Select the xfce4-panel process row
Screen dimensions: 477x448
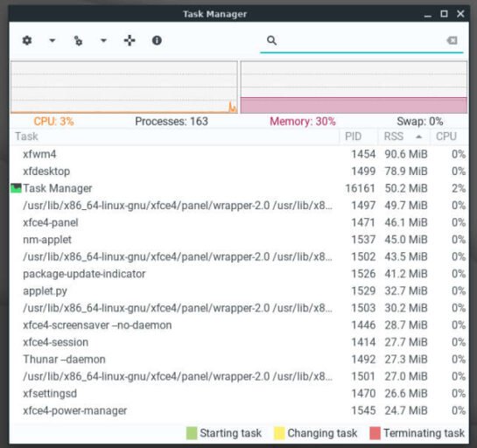click(x=239, y=222)
